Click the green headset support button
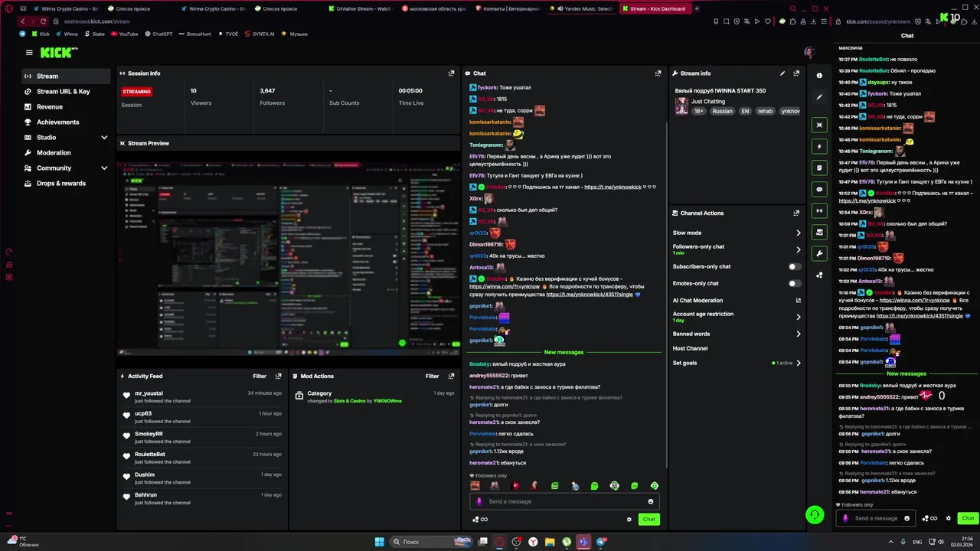Viewport: 980px width, 551px height. pos(815,515)
